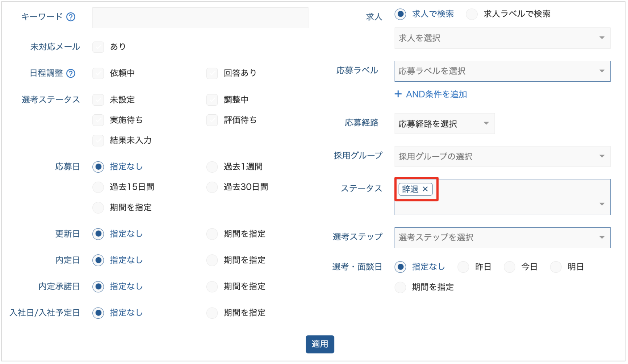Click the AND条件を追加 link
This screenshot has width=628, height=364.
pos(436,94)
